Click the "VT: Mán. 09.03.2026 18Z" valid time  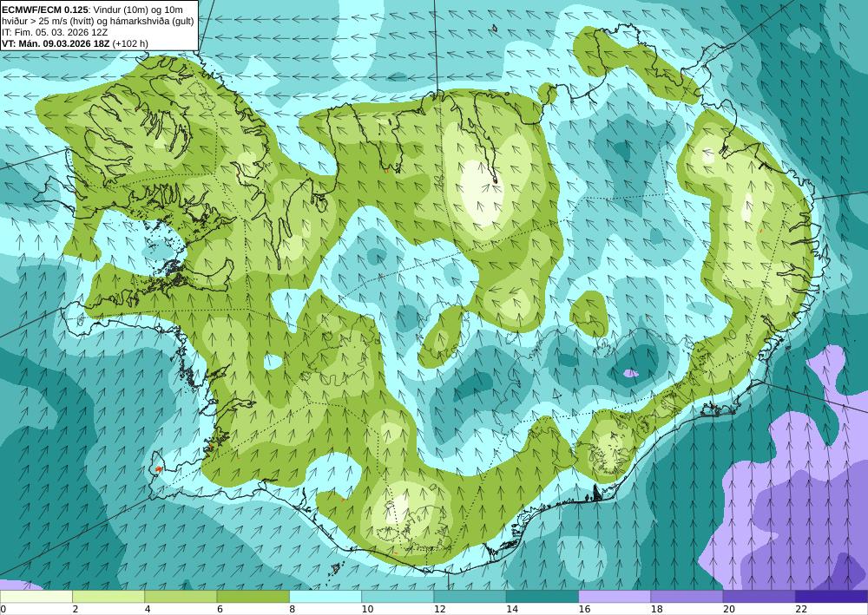[x=56, y=43]
